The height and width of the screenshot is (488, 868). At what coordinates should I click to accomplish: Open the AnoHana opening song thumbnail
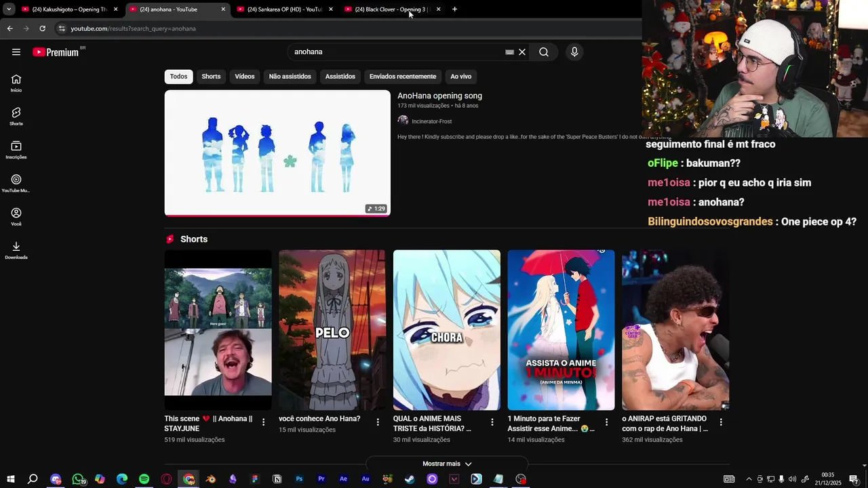[277, 153]
